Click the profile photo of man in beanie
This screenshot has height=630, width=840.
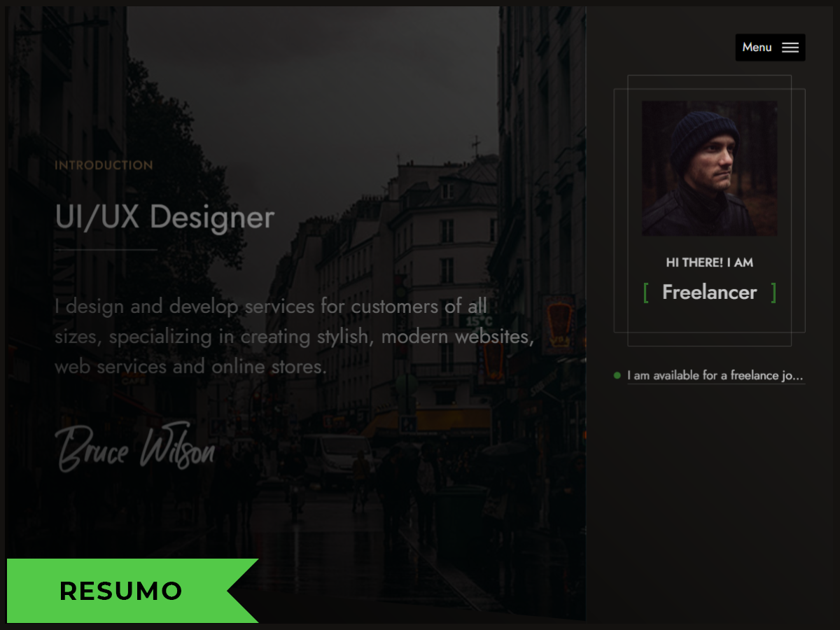(x=709, y=168)
